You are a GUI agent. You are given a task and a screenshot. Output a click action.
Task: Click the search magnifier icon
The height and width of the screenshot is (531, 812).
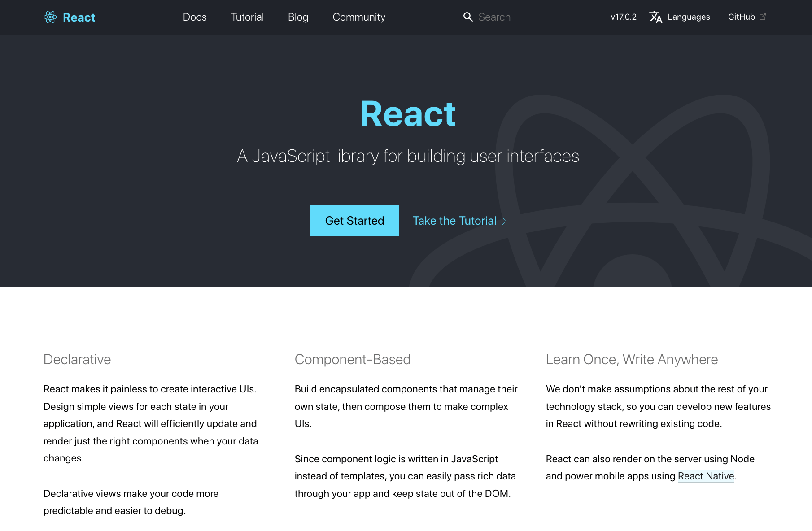(x=468, y=17)
